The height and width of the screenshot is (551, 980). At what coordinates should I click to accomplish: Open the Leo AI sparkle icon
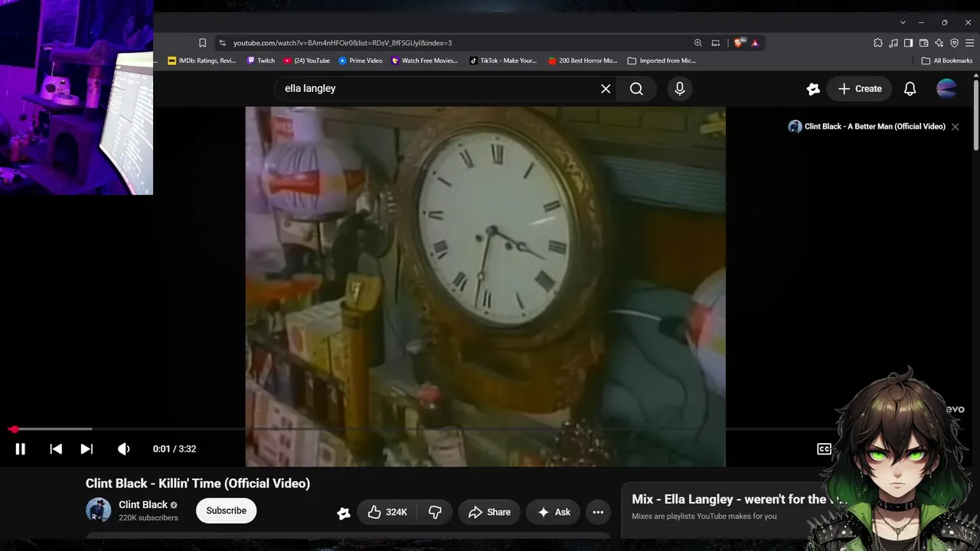click(x=939, y=43)
